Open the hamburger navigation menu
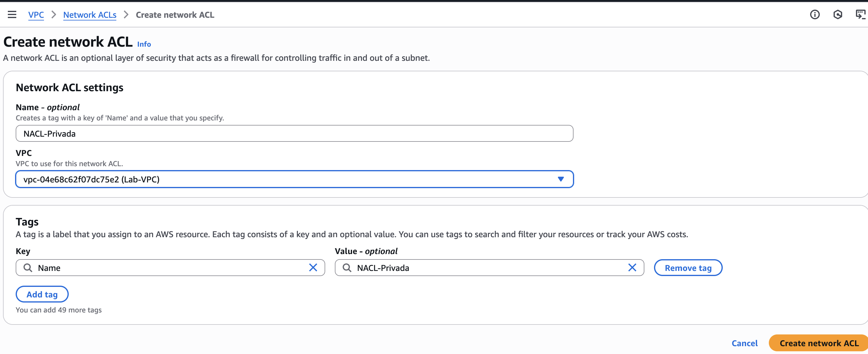The image size is (868, 354). pyautogui.click(x=12, y=14)
